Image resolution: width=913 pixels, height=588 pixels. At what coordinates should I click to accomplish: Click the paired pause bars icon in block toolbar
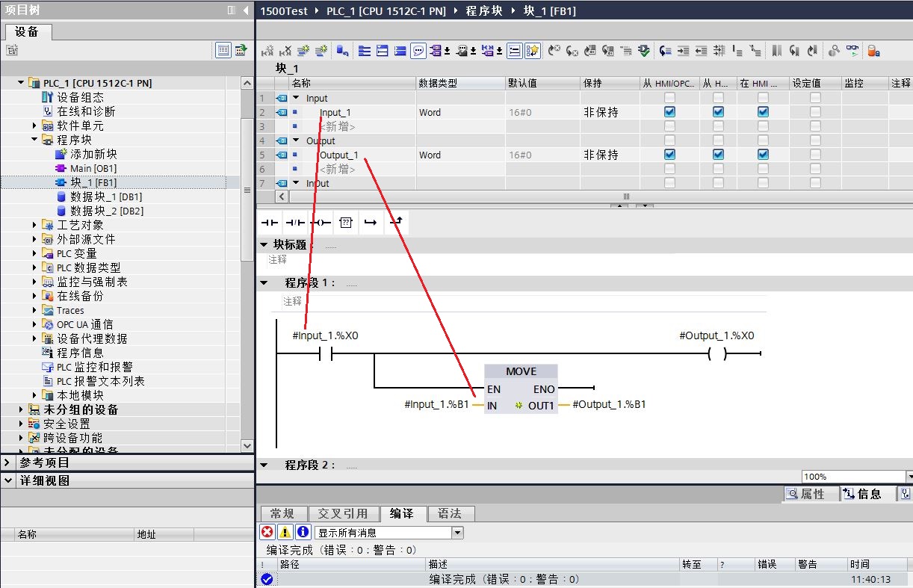[x=777, y=51]
